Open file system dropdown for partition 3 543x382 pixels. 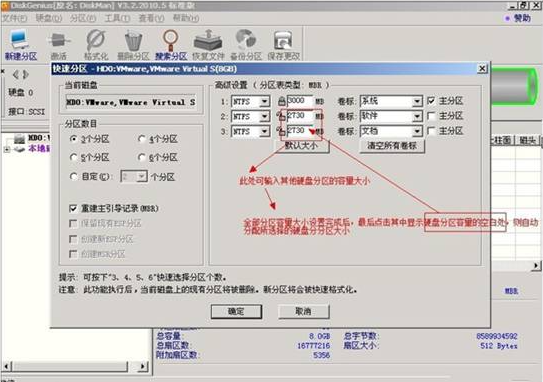[264, 131]
